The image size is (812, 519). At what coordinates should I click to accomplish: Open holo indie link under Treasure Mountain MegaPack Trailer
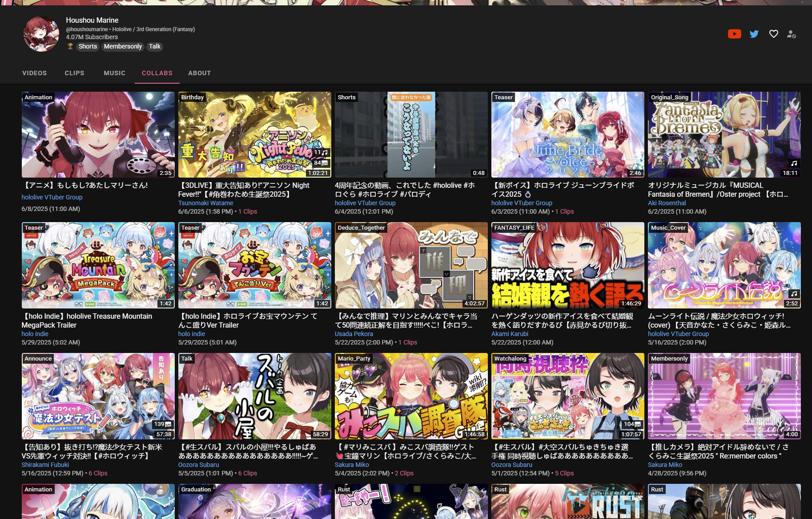pyautogui.click(x=35, y=334)
